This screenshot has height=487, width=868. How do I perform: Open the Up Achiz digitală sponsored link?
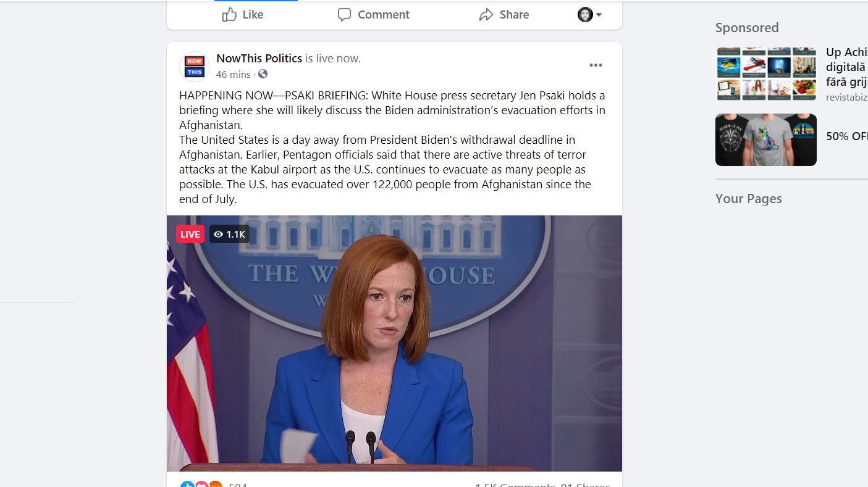point(847,67)
